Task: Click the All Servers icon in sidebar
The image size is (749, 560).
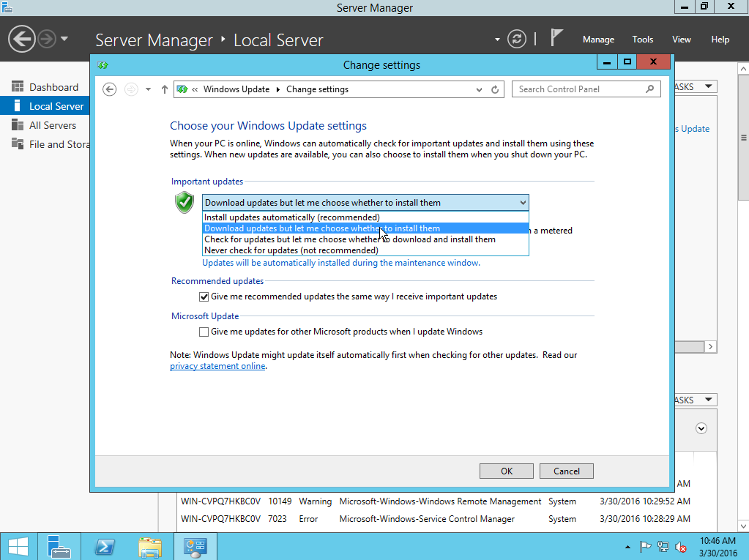Action: click(18, 124)
